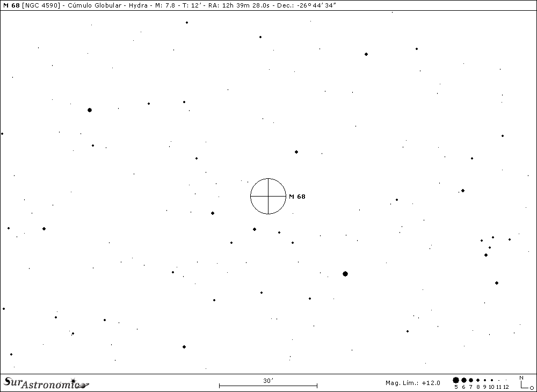537x392 pixels.
Task: Click the magnitude 5 dot in legend
Action: coord(456,380)
